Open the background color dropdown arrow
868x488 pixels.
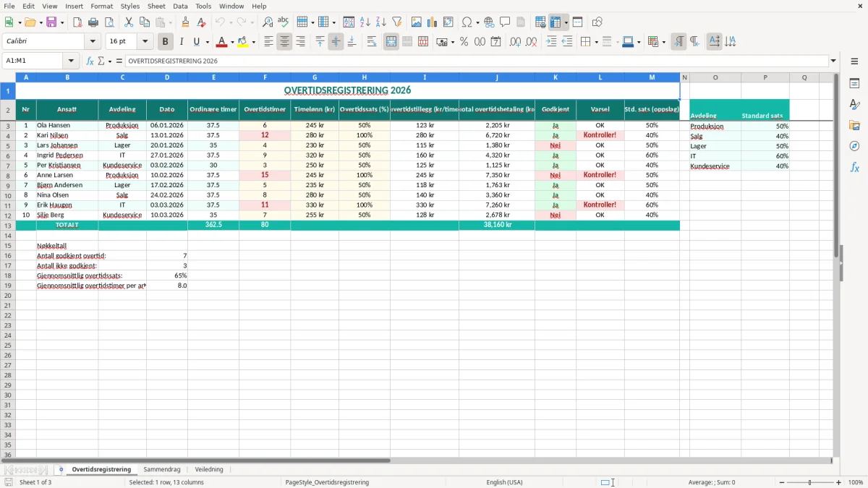[x=253, y=42]
